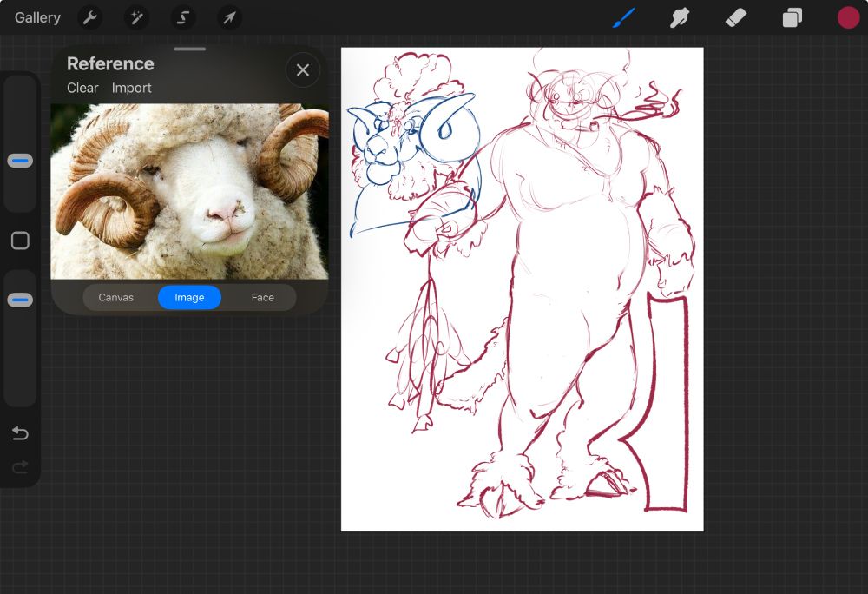The image size is (868, 594).
Task: Activate the Transform arrow tool
Action: 229,17
